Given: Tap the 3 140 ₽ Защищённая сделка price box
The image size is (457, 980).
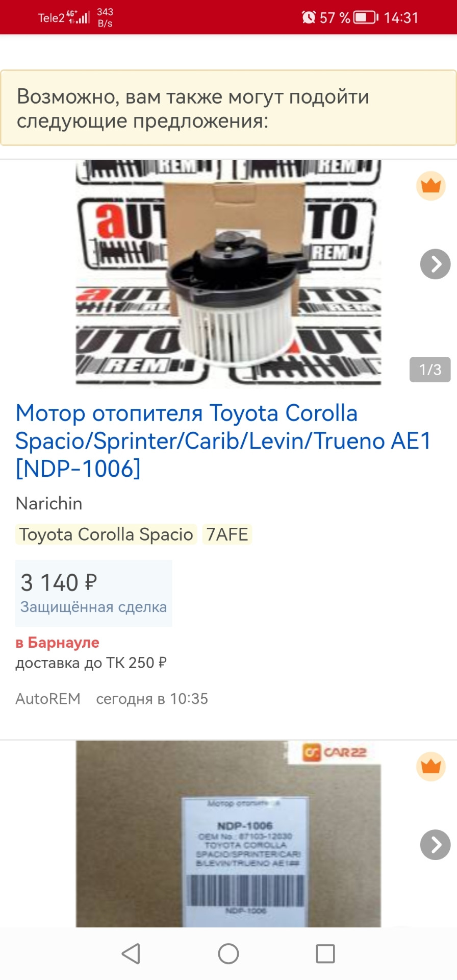Looking at the screenshot, I should (x=94, y=593).
